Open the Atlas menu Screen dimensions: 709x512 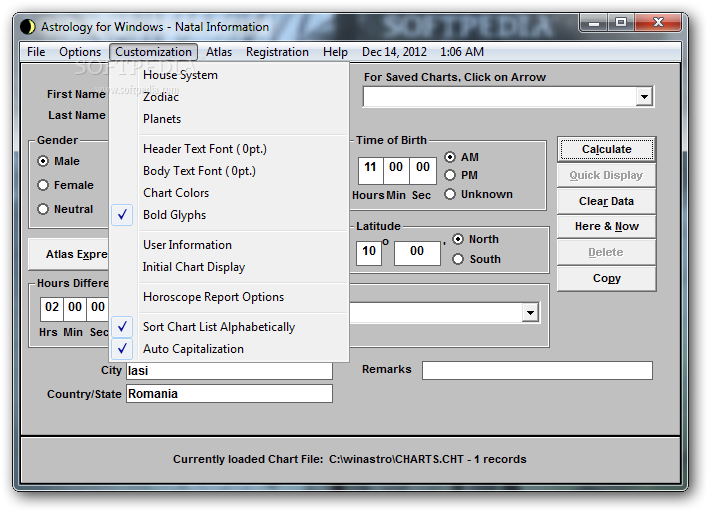(219, 52)
